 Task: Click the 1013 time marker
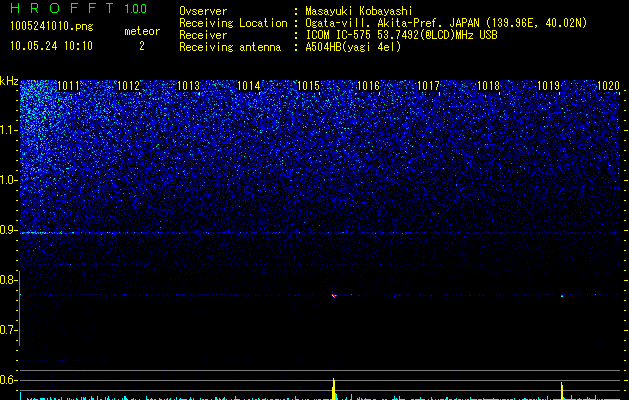tap(189, 86)
